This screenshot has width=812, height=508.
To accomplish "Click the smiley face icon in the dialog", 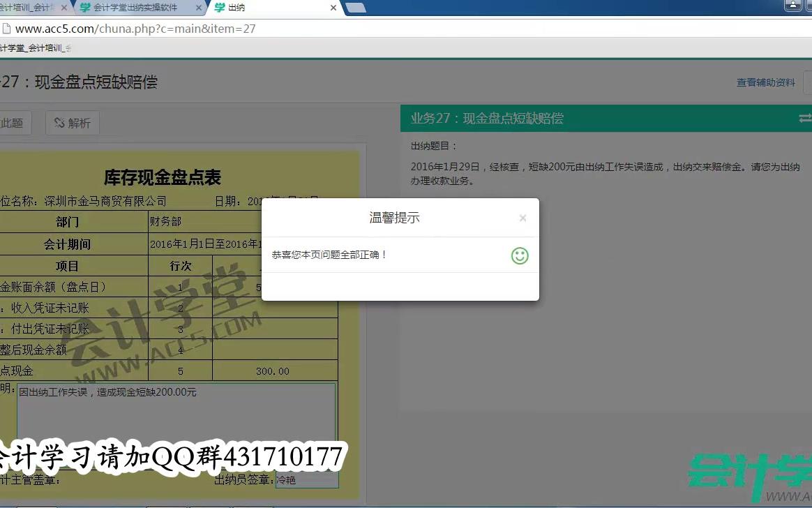I will coord(519,256).
